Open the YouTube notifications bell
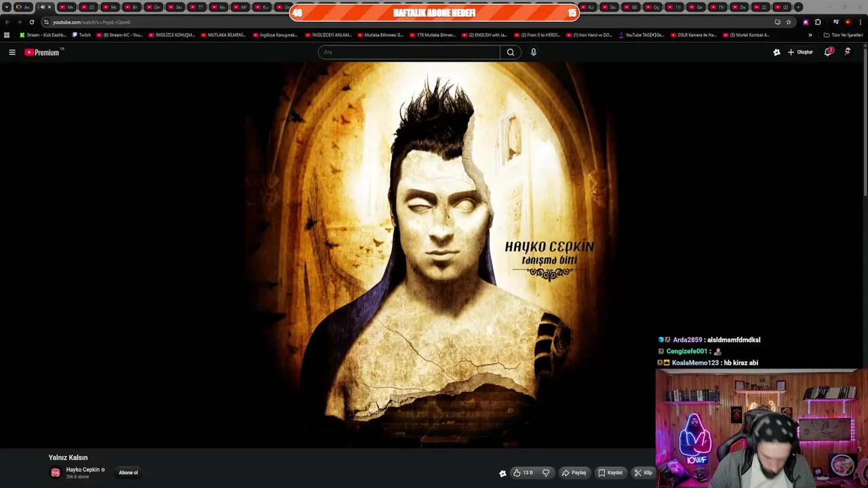The height and width of the screenshot is (488, 868). [828, 52]
